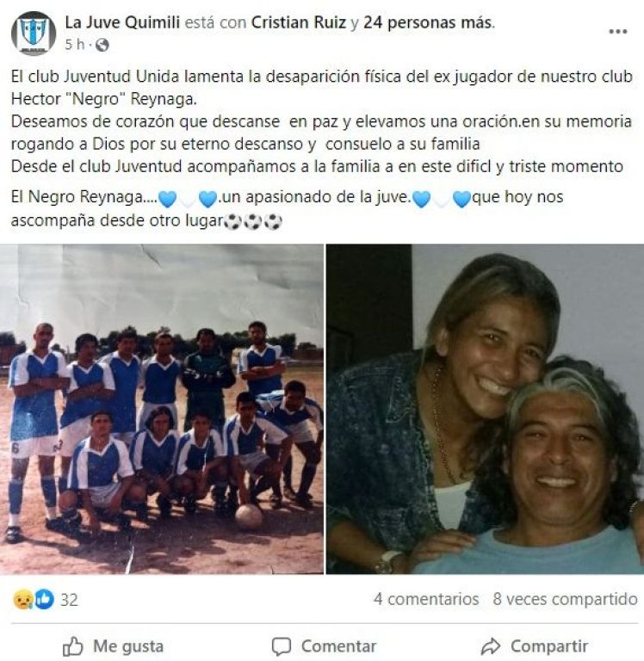Click the blue like reaction icon
This screenshot has width=644, height=661.
tap(44, 599)
